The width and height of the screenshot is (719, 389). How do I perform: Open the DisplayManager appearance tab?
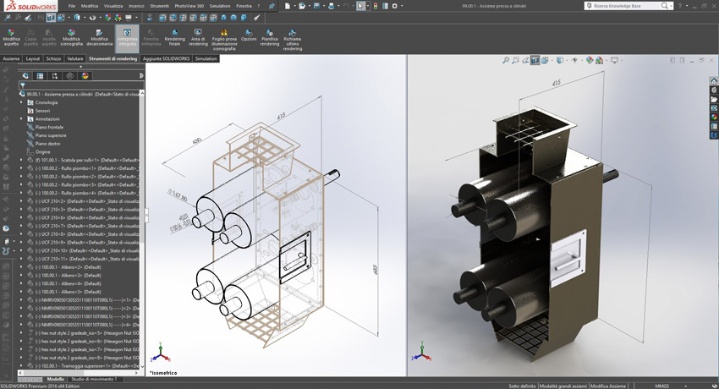click(x=85, y=76)
